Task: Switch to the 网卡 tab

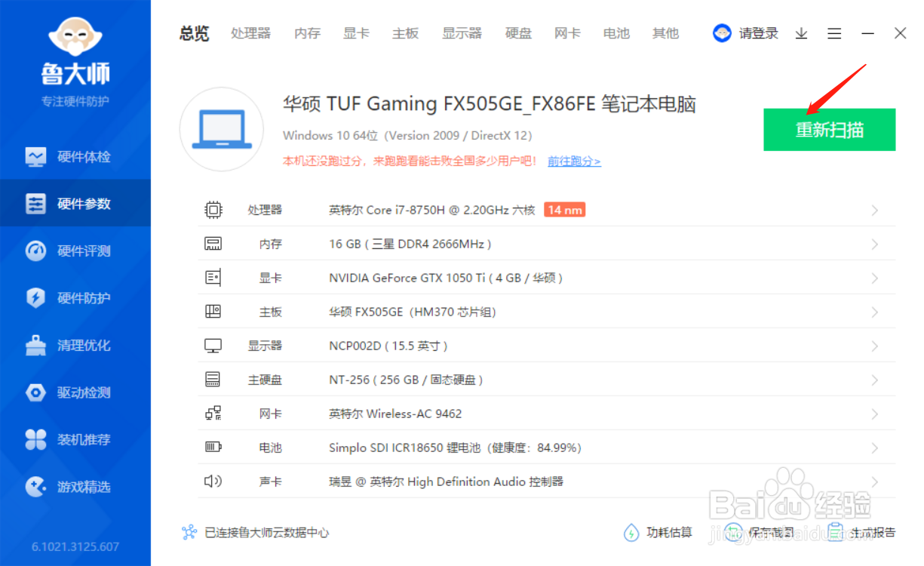Action: click(x=567, y=33)
